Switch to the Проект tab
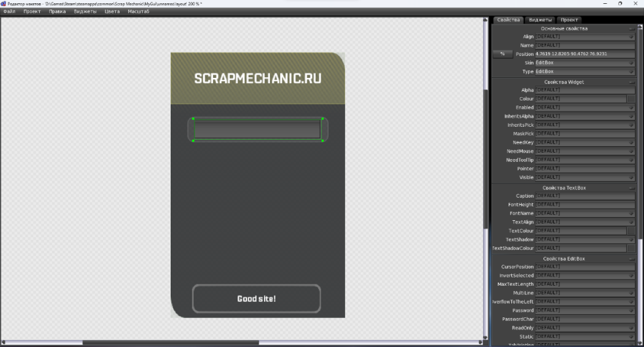Image resolution: width=644 pixels, height=347 pixels. coord(569,20)
